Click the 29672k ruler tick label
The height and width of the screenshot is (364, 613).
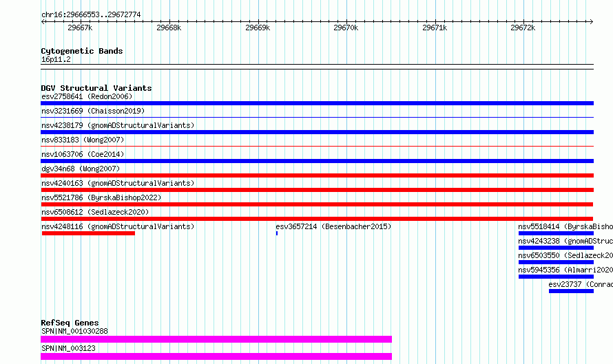(523, 28)
